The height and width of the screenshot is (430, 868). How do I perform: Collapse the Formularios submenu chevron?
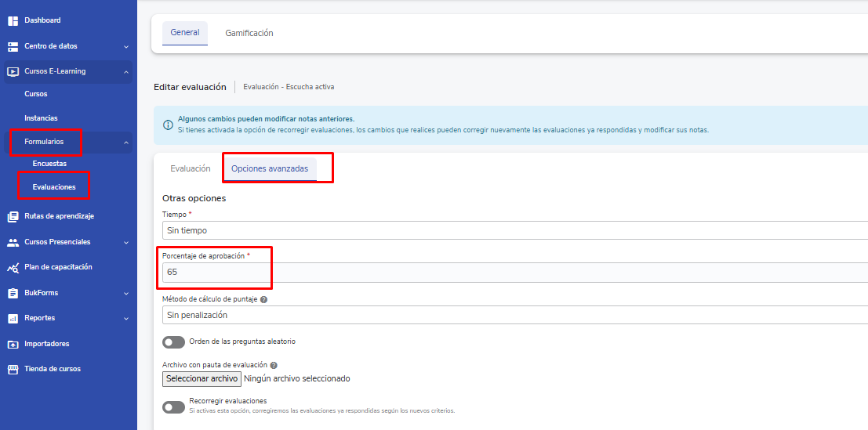126,143
